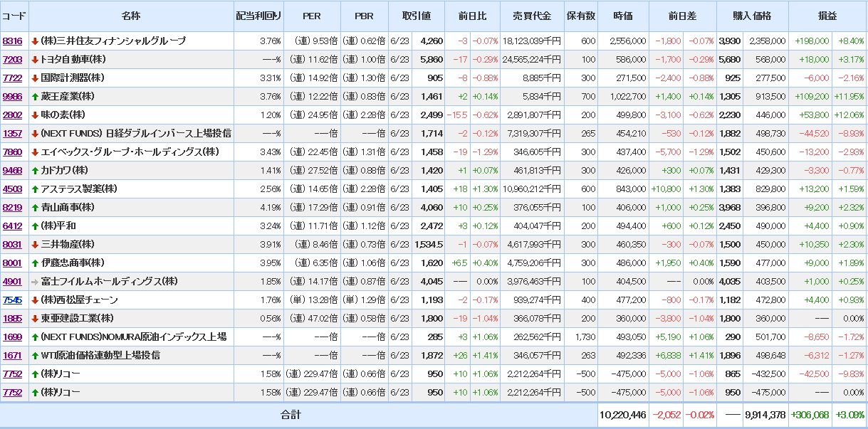Click the green up arrow beside アステラス製薬
The height and width of the screenshot is (429, 868).
[34, 189]
